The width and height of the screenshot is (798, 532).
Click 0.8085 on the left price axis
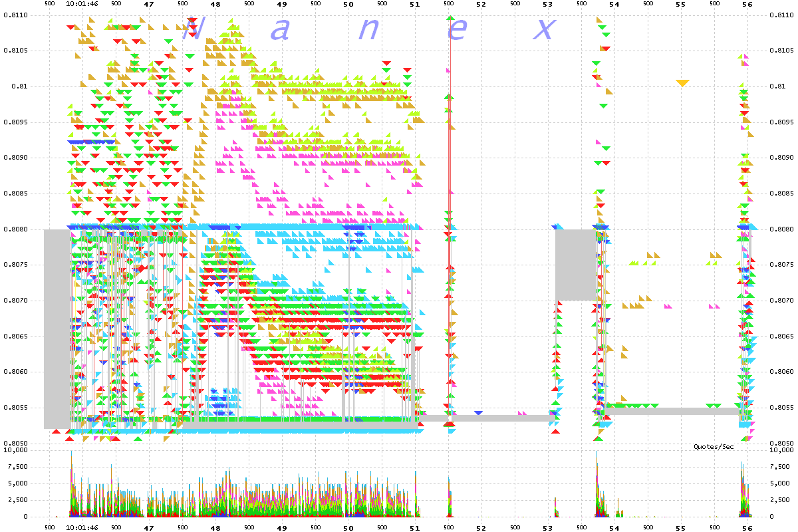(17, 194)
